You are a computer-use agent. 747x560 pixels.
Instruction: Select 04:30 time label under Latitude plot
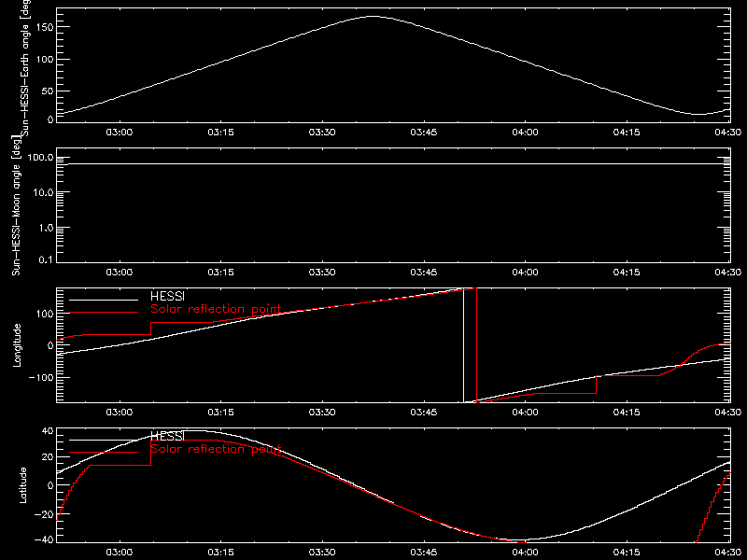[x=728, y=552]
